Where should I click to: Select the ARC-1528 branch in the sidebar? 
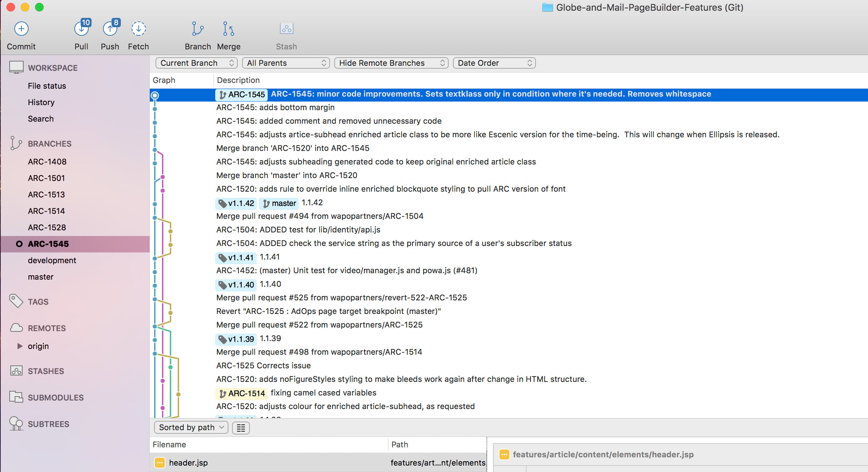pos(47,227)
